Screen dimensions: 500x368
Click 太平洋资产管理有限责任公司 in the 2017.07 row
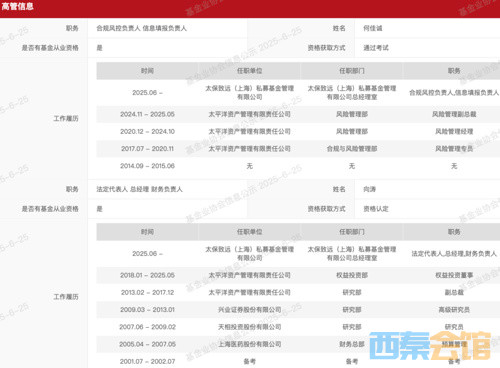249,149
